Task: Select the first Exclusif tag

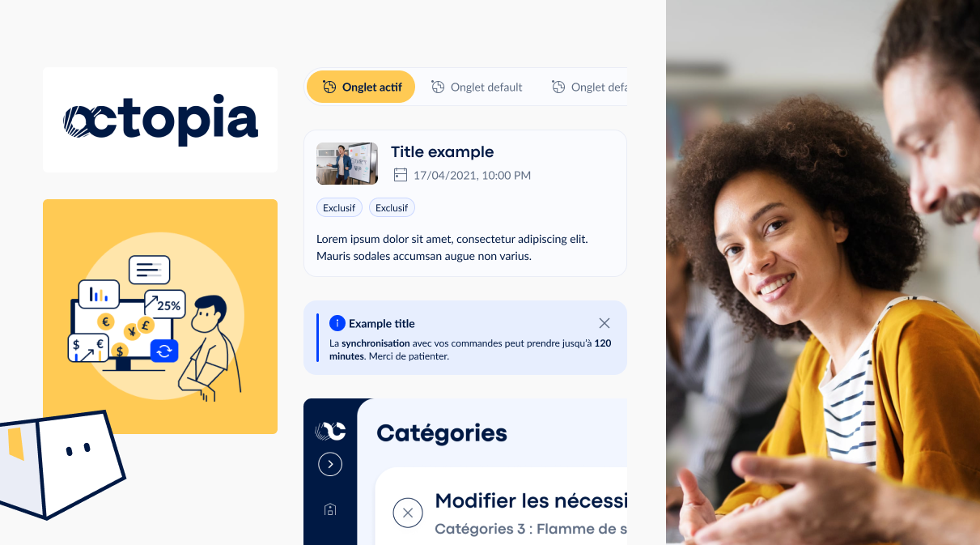Action: (339, 208)
